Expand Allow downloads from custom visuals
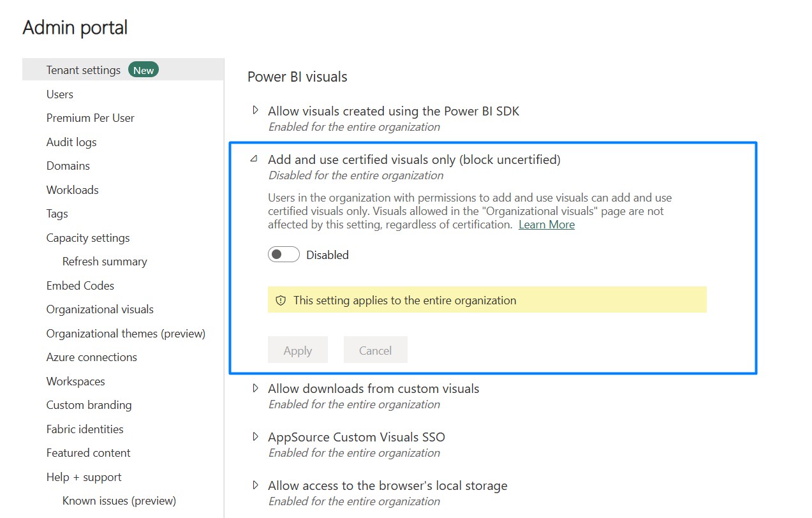The height and width of the screenshot is (518, 812). (255, 388)
